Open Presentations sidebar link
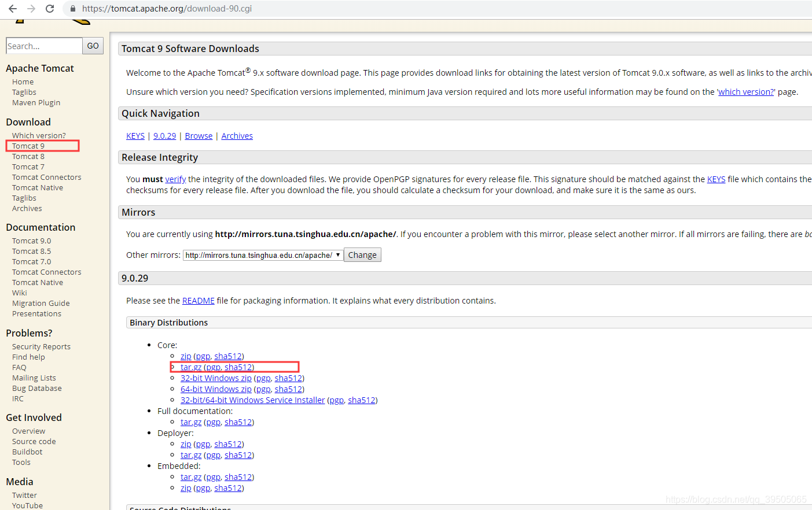 [36, 313]
